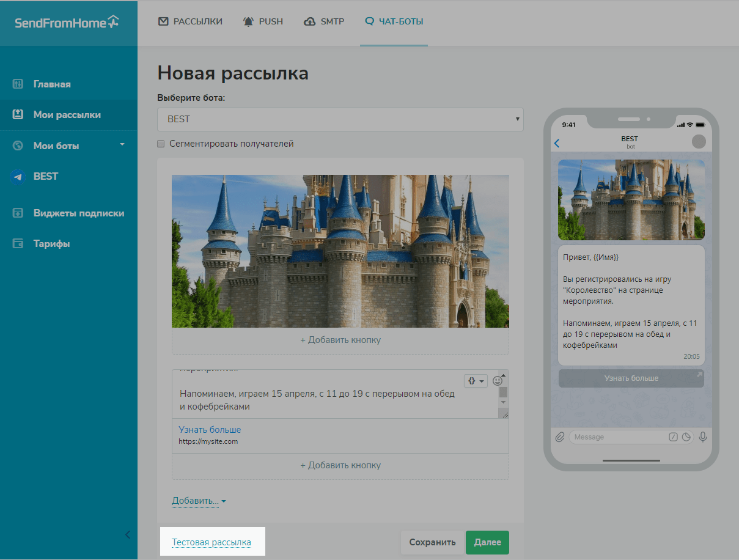Click the Сохранить button
Image resolution: width=739 pixels, height=560 pixels.
click(x=432, y=542)
